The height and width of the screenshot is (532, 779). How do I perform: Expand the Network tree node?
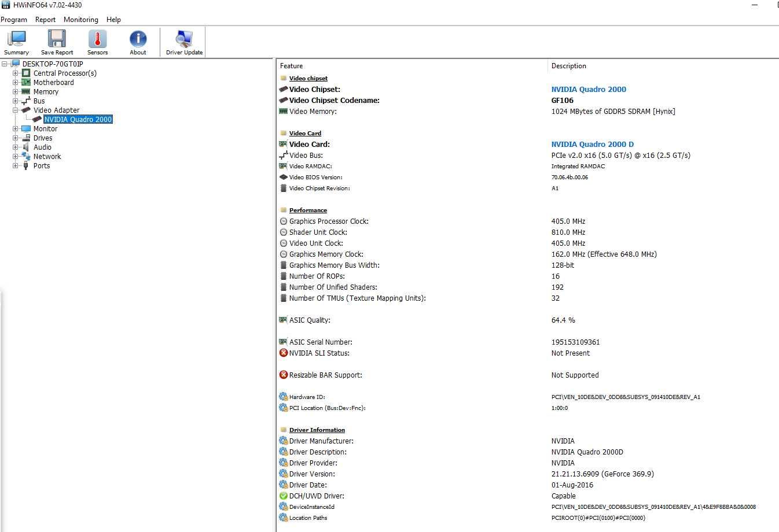pyautogui.click(x=16, y=157)
